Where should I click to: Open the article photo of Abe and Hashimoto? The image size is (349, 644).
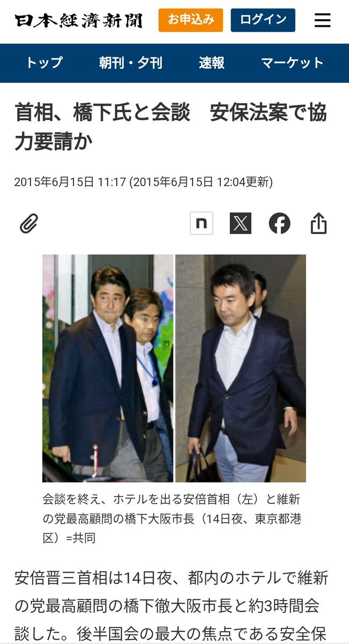pos(174,368)
